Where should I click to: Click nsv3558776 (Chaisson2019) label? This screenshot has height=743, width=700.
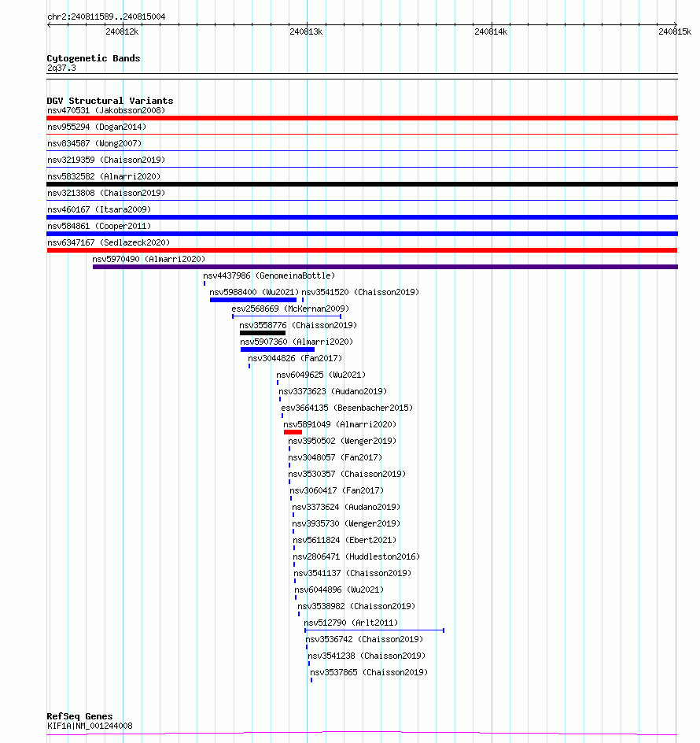coord(298,326)
